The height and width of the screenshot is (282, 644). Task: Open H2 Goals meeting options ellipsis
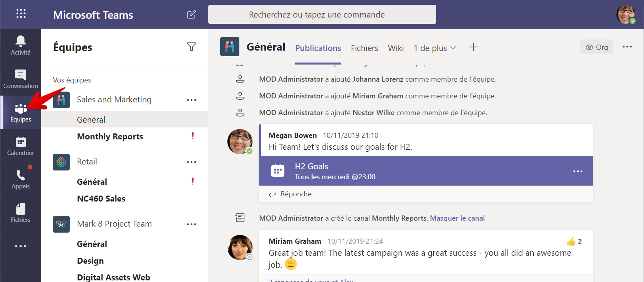tap(578, 171)
